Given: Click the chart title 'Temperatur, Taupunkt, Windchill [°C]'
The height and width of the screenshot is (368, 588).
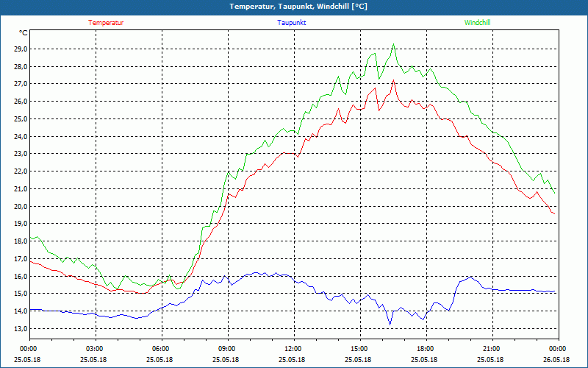Looking at the screenshot, I should pos(298,7).
